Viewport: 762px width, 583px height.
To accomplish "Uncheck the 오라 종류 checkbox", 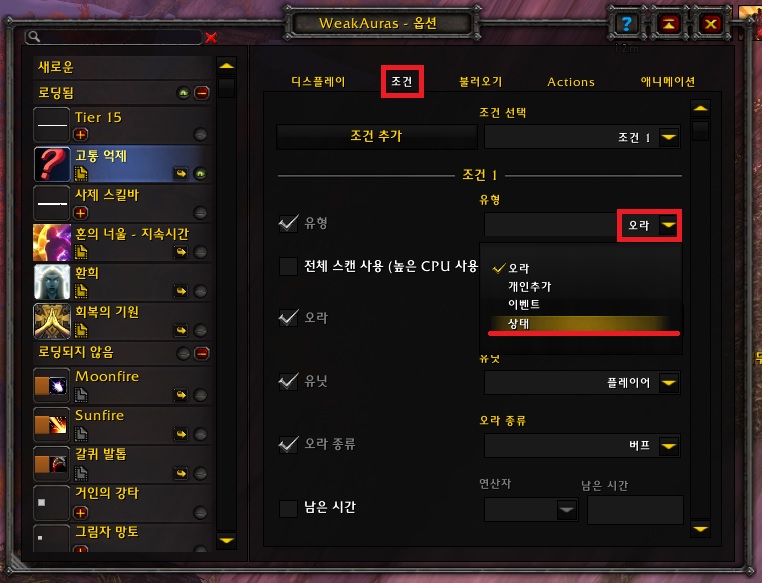I will pyautogui.click(x=288, y=444).
